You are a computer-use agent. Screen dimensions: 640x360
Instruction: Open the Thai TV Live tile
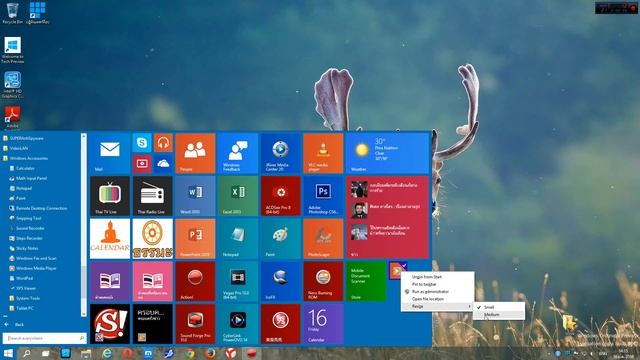click(110, 196)
